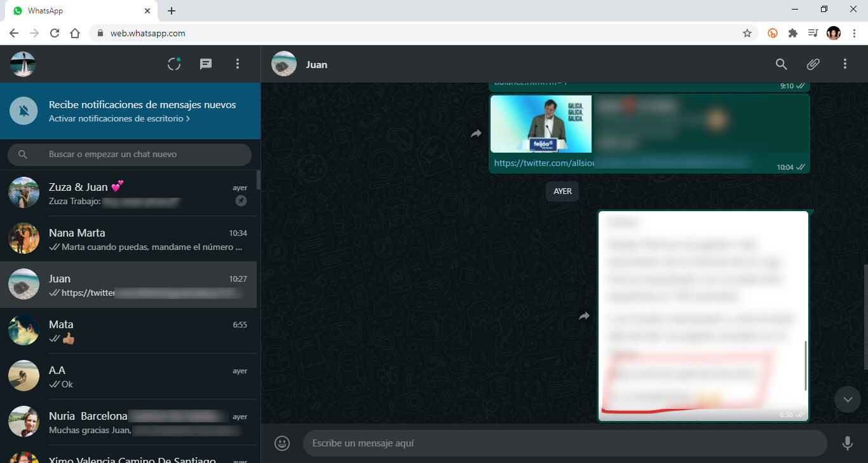Image resolution: width=868 pixels, height=463 pixels.
Task: Open emoji picker
Action: click(x=282, y=443)
